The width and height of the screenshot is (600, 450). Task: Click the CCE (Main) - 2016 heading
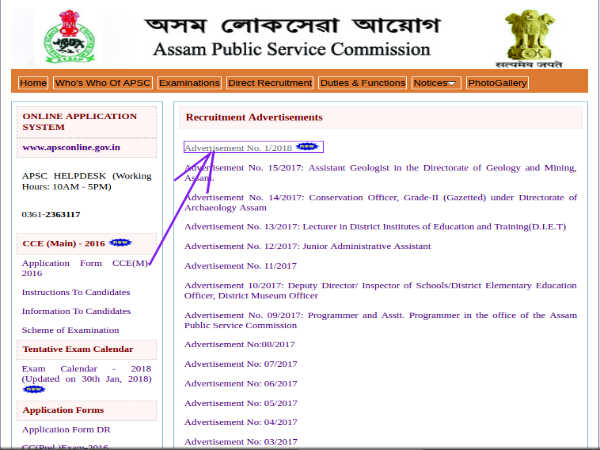tap(64, 243)
